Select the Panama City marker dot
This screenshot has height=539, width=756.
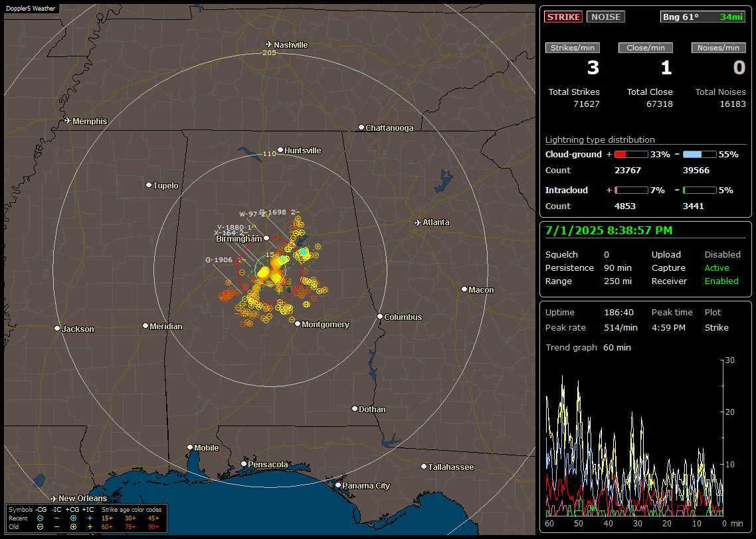coord(338,485)
